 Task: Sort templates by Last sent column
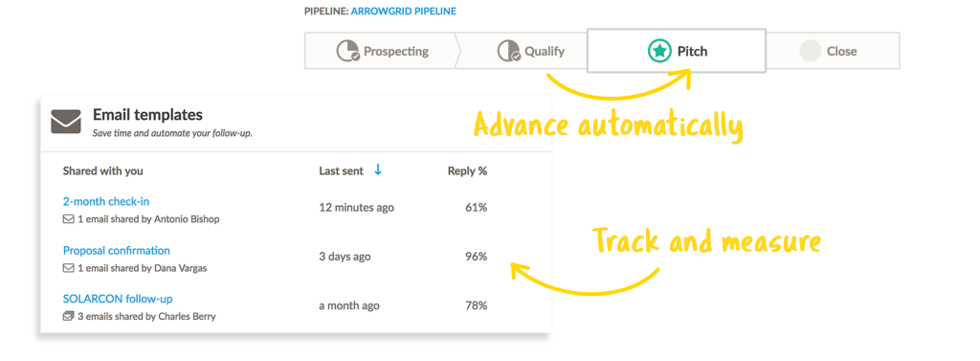(342, 170)
